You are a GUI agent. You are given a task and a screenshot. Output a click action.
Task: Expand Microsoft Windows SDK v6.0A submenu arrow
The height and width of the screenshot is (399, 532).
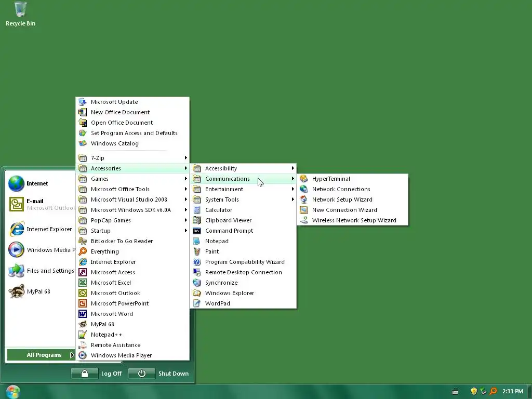186,210
